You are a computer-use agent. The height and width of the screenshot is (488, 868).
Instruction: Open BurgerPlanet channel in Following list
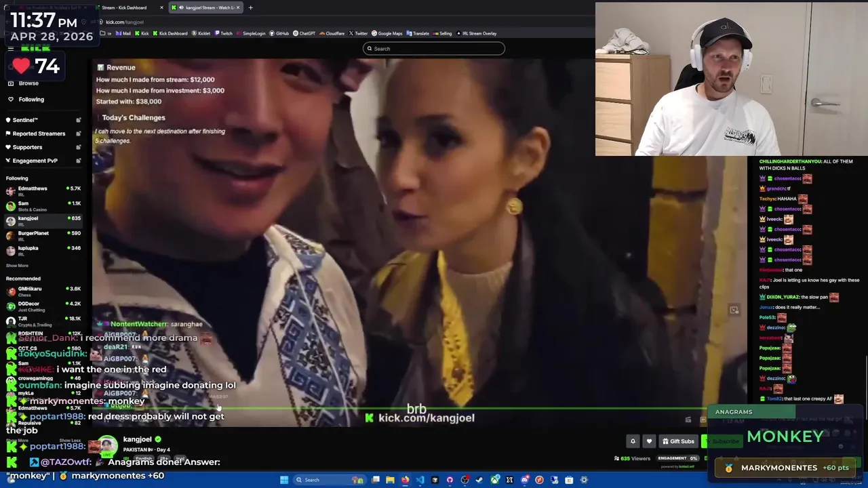click(x=43, y=235)
